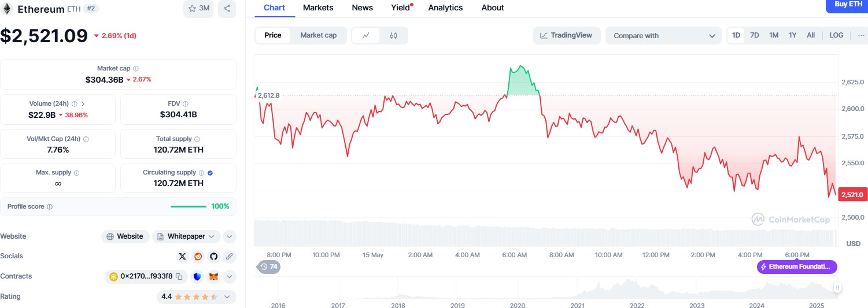This screenshot has height=308, width=868.
Task: Click the share icon beside watchlist star
Action: (x=227, y=9)
